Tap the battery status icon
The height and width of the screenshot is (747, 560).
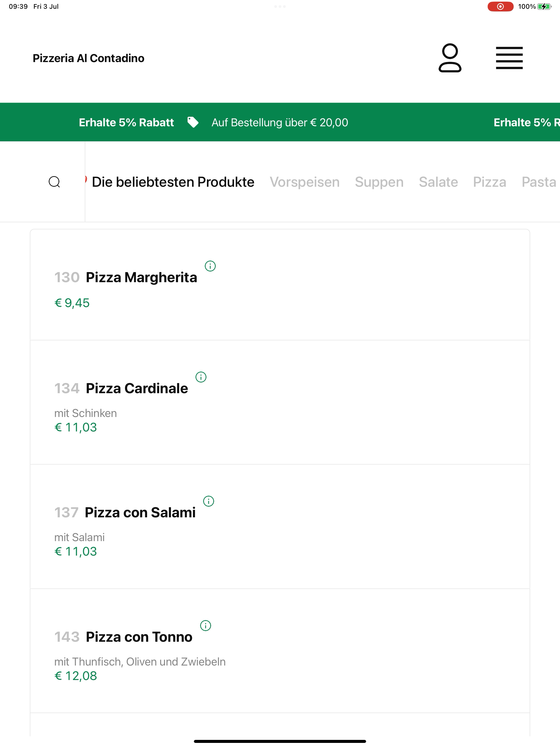click(x=544, y=6)
